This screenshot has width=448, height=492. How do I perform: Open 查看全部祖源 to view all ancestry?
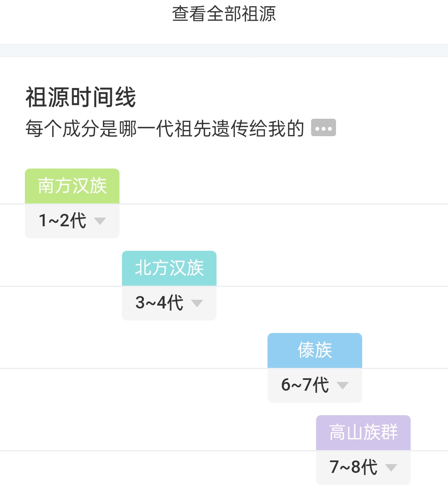(x=224, y=14)
